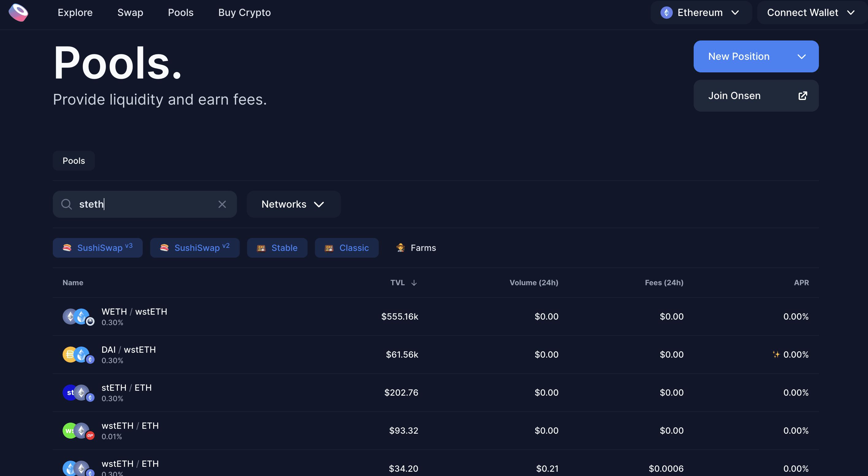Viewport: 868px width, 476px height.
Task: Expand the Ethereum network selector
Action: 700,13
